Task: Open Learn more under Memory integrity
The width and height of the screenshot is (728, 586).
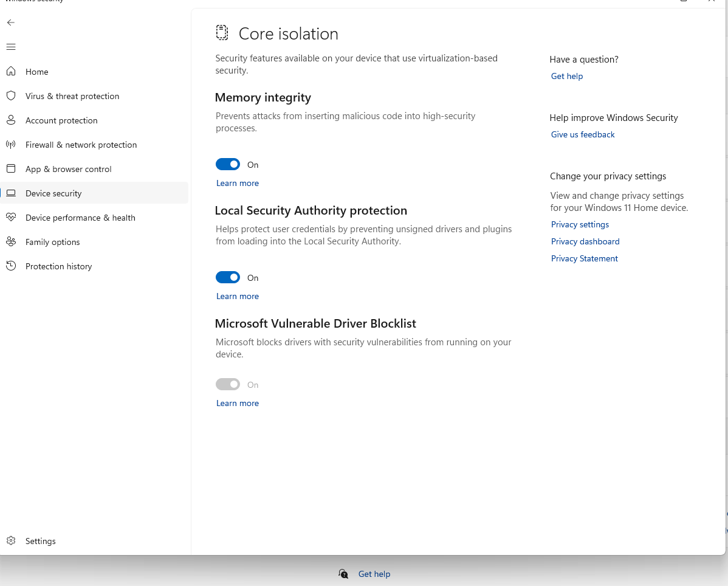Action: [x=238, y=183]
